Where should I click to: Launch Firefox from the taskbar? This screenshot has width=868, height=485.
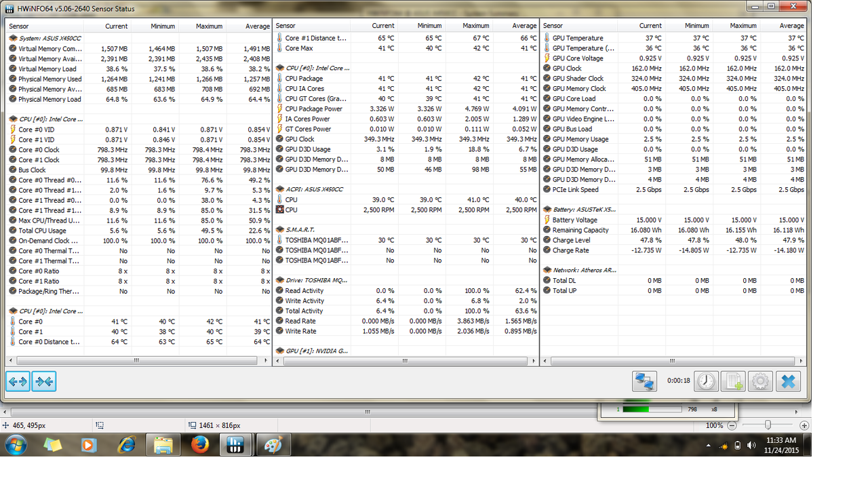pos(199,445)
